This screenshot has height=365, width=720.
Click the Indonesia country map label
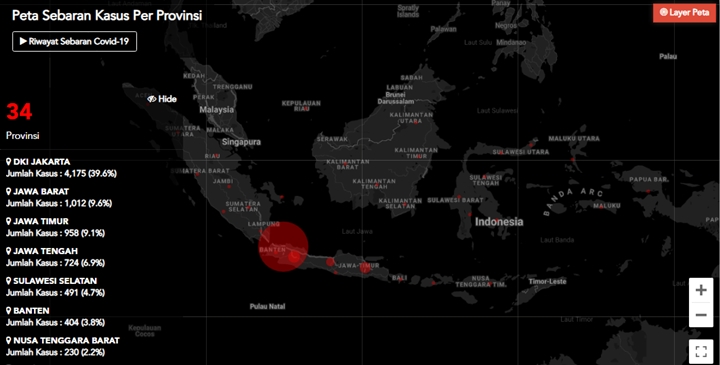point(499,222)
